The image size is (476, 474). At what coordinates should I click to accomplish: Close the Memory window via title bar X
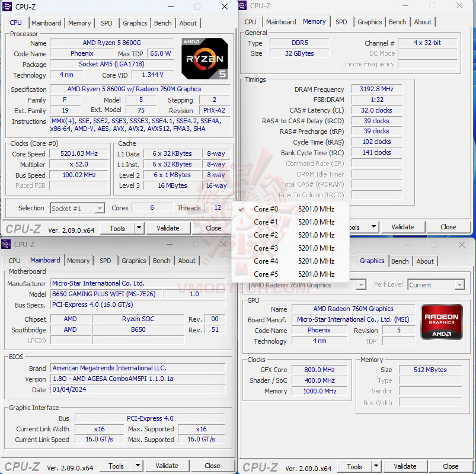459,5
